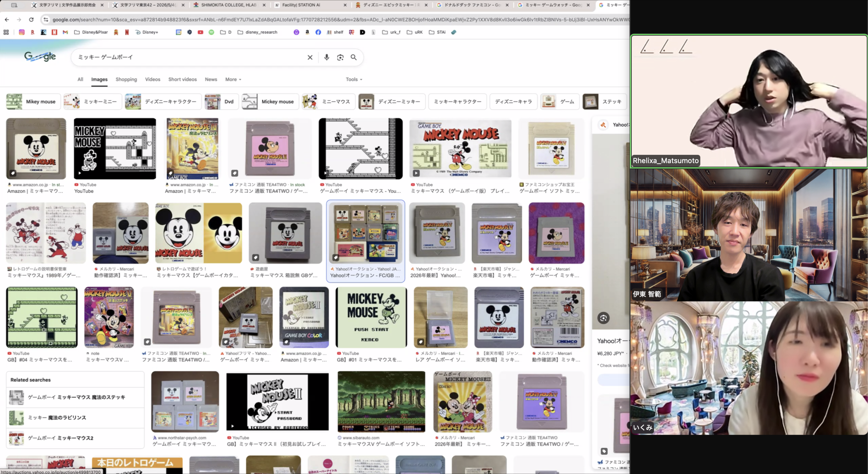The height and width of the screenshot is (474, 868).
Task: Filter images by the ディズニーキャラクター chip
Action: click(x=163, y=102)
